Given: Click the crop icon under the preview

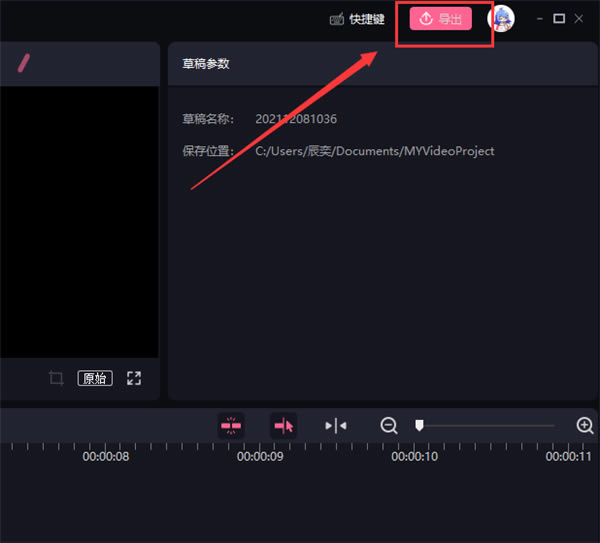Looking at the screenshot, I should pos(56,378).
